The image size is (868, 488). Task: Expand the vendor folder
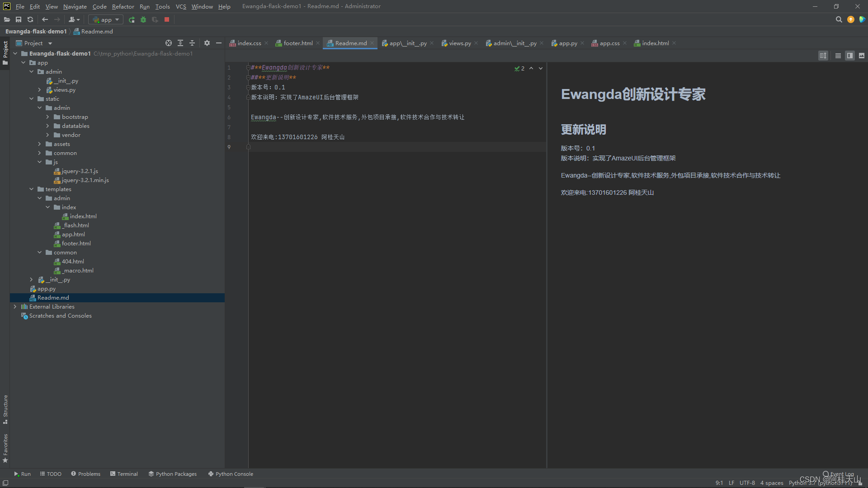tap(48, 135)
